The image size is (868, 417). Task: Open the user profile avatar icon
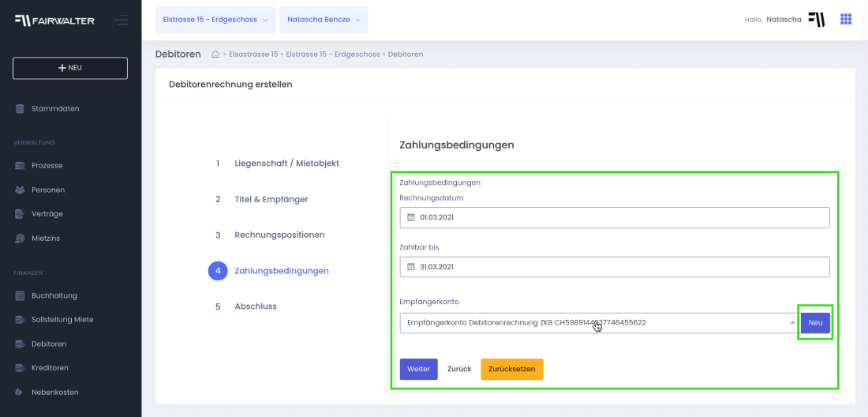point(816,20)
